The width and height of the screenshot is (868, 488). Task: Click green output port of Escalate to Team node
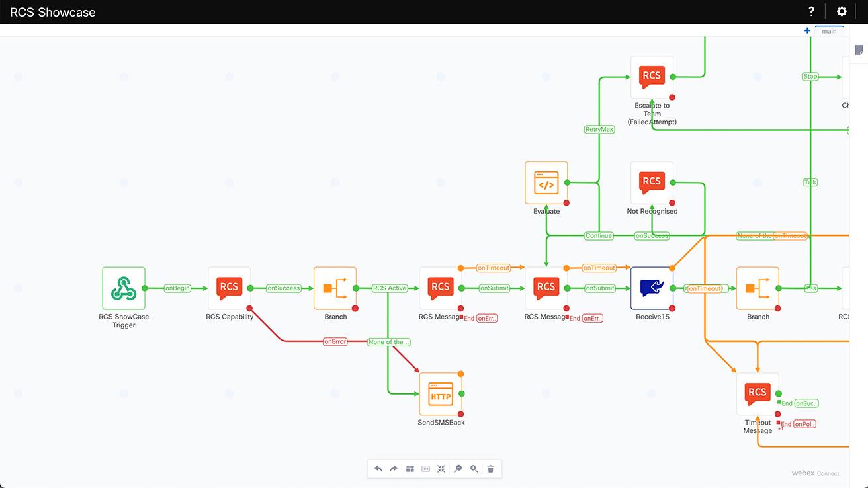[673, 77]
